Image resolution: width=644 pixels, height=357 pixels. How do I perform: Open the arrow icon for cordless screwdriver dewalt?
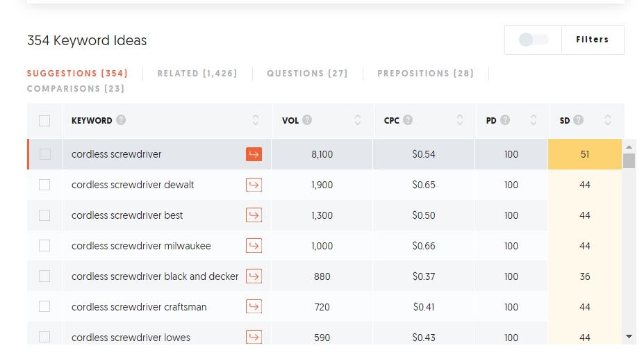tap(254, 185)
